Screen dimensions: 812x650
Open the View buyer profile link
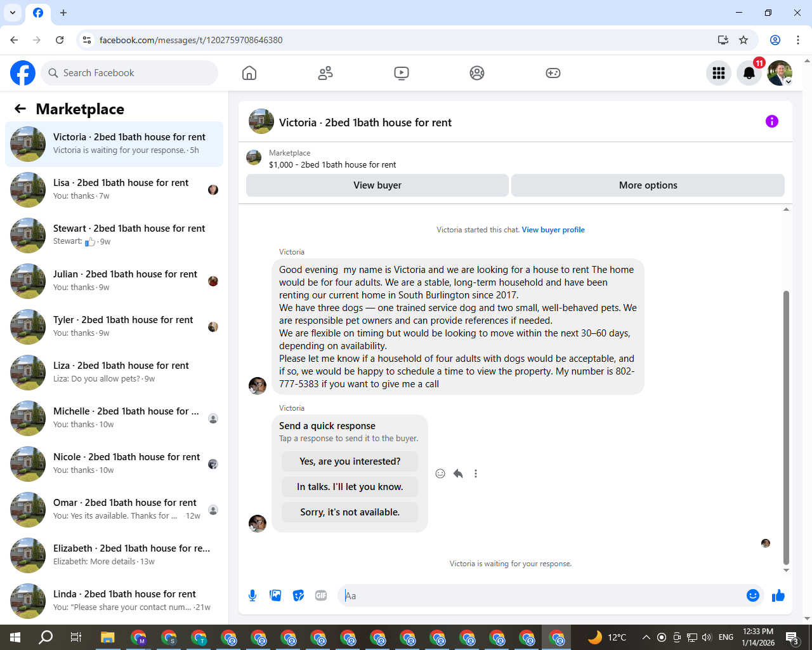click(x=553, y=230)
